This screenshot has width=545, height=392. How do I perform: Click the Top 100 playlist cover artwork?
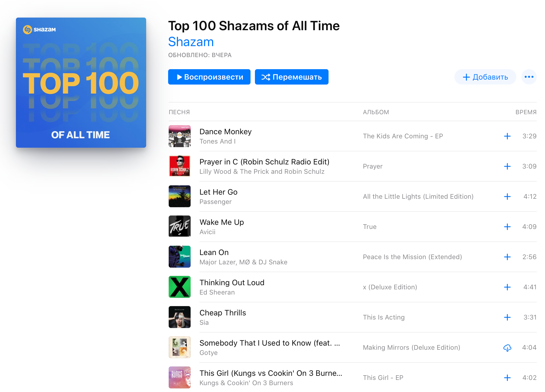[81, 83]
